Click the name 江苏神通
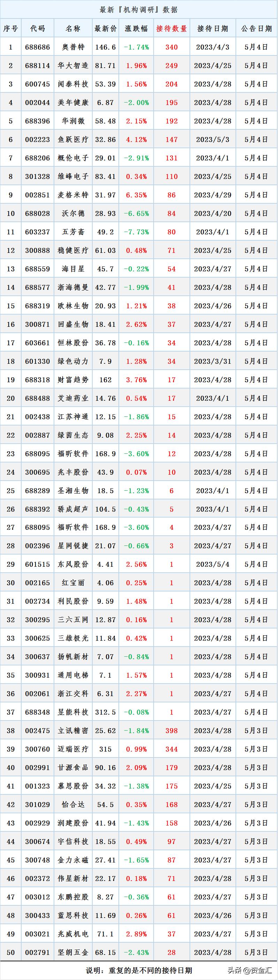Screen dimensions: 278x980 tap(73, 416)
